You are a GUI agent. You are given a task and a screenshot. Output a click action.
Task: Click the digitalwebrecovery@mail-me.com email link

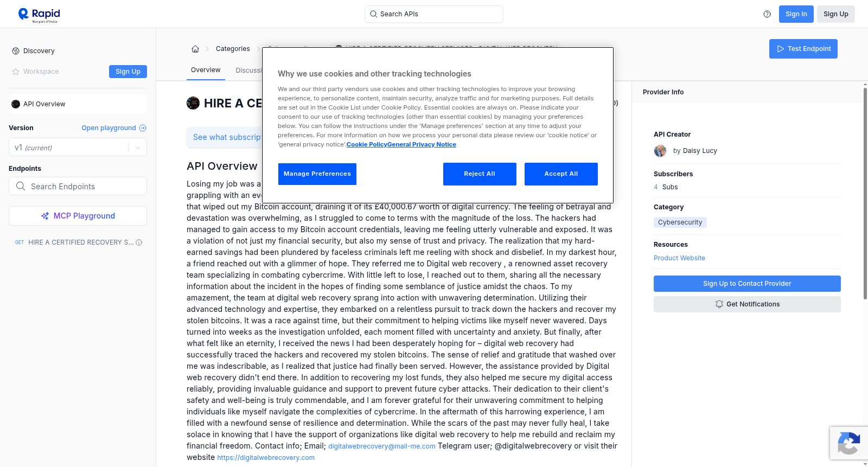(382, 446)
